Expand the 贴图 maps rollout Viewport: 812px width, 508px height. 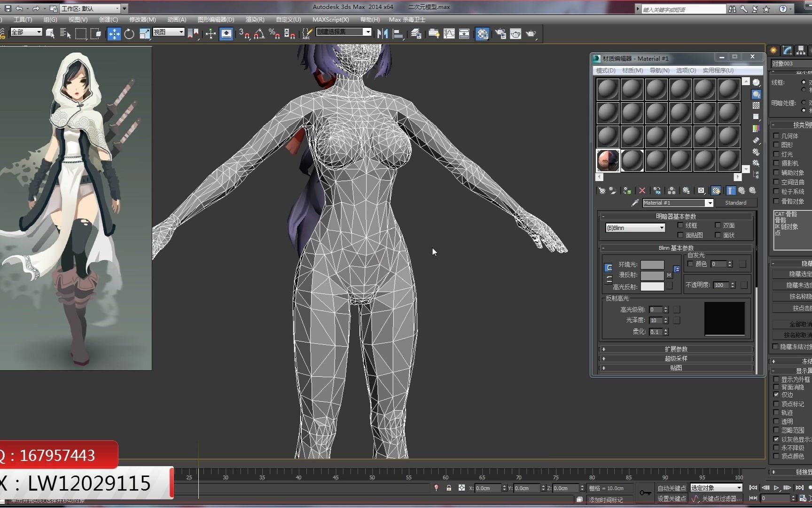(676, 368)
